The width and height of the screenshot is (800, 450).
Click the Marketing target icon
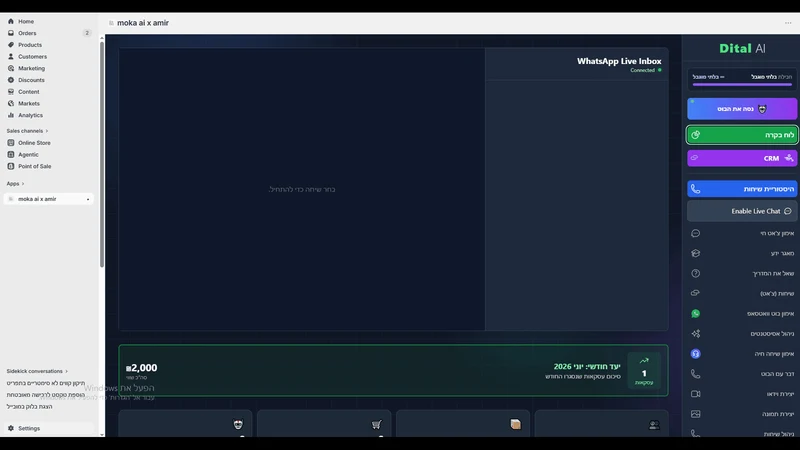click(x=11, y=68)
